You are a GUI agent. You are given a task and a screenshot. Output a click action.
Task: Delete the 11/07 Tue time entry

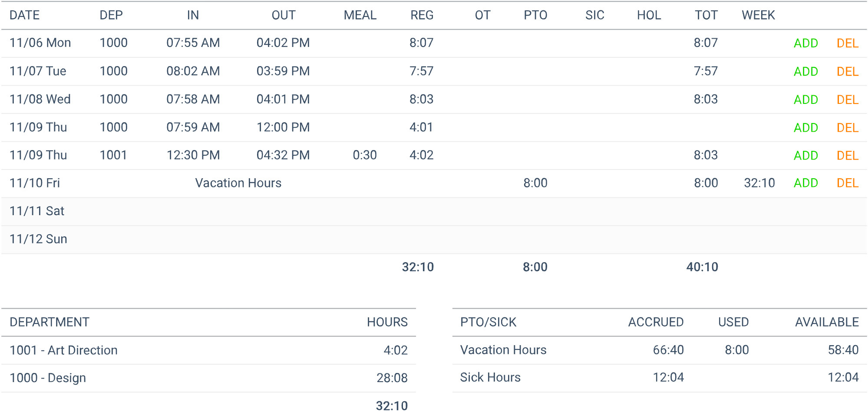(847, 71)
